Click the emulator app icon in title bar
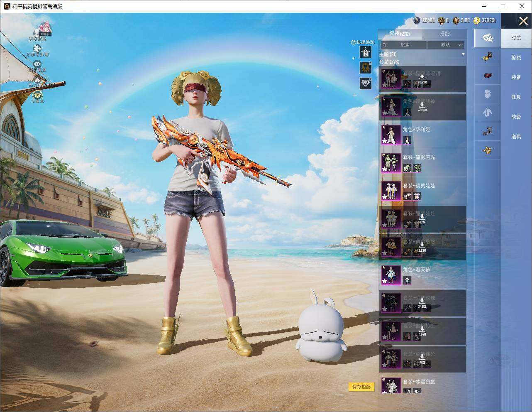The height and width of the screenshot is (412, 532). pyautogui.click(x=7, y=6)
